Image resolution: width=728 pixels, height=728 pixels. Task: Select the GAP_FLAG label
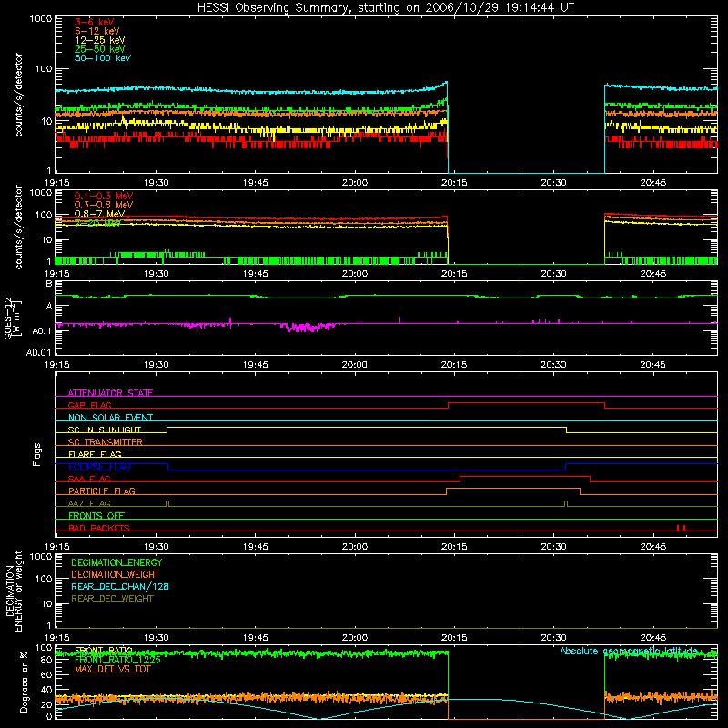(89, 405)
